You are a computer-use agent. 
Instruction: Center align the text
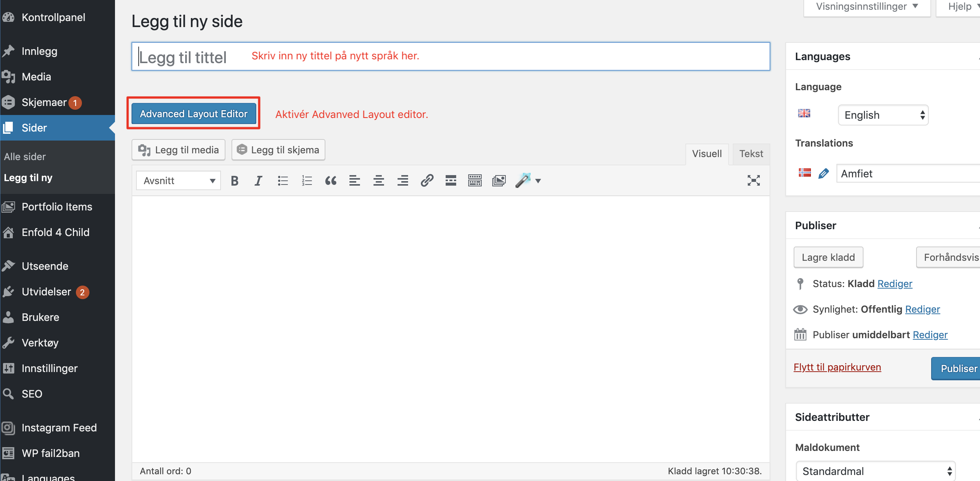(378, 181)
